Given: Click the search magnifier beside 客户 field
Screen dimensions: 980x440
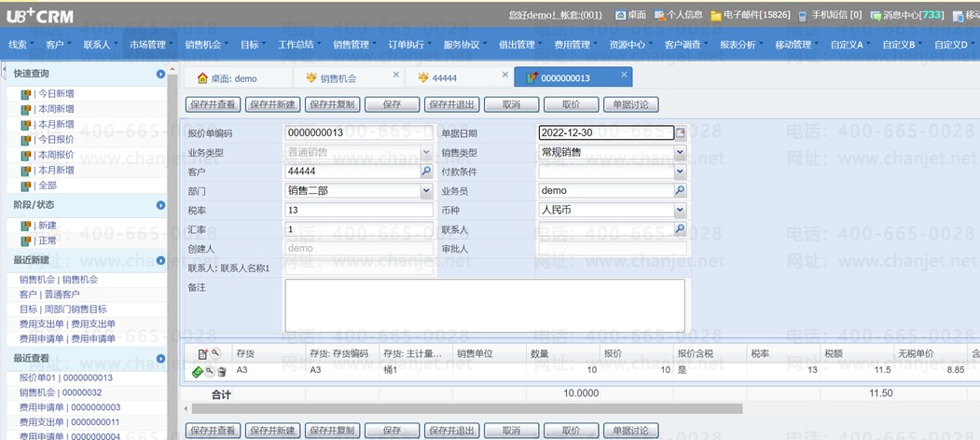Looking at the screenshot, I should tap(426, 172).
